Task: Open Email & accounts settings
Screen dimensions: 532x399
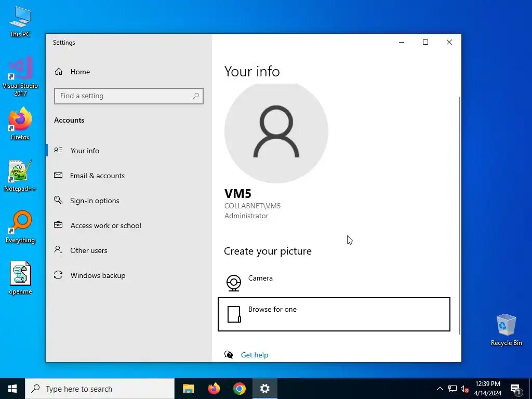Action: pos(129,176)
